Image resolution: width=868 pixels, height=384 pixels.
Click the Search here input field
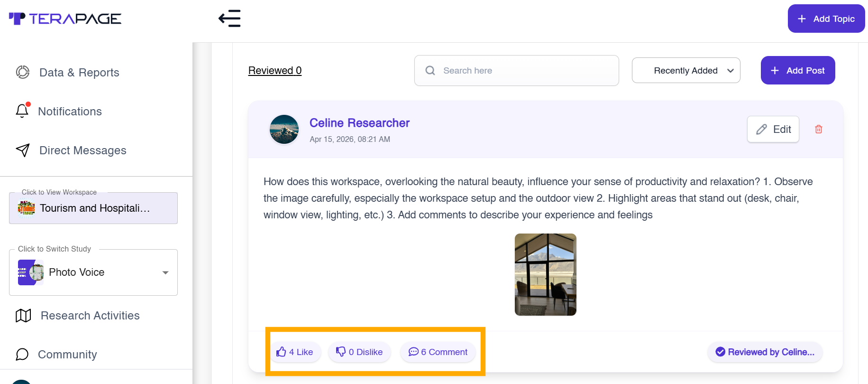521,71
